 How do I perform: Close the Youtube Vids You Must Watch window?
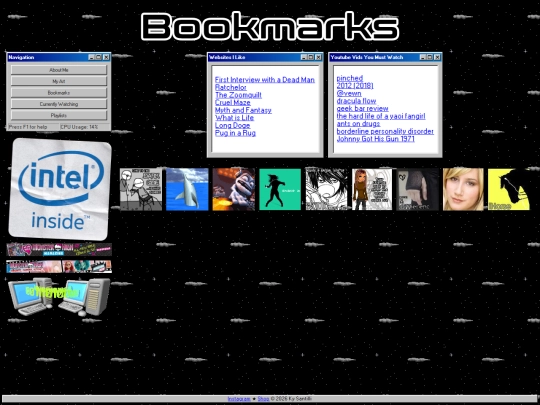point(438,57)
